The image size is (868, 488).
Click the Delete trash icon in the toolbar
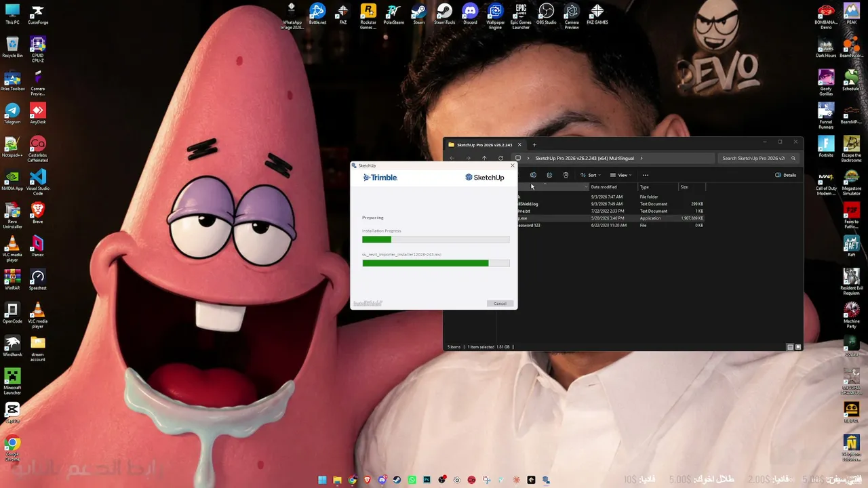point(566,175)
